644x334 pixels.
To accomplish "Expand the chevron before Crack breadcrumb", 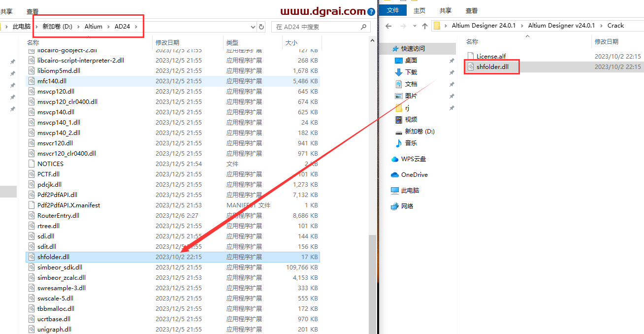I will [x=601, y=26].
